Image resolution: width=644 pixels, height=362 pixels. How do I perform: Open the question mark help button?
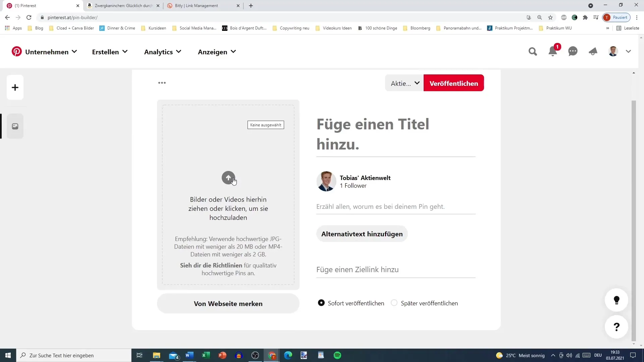[616, 327]
